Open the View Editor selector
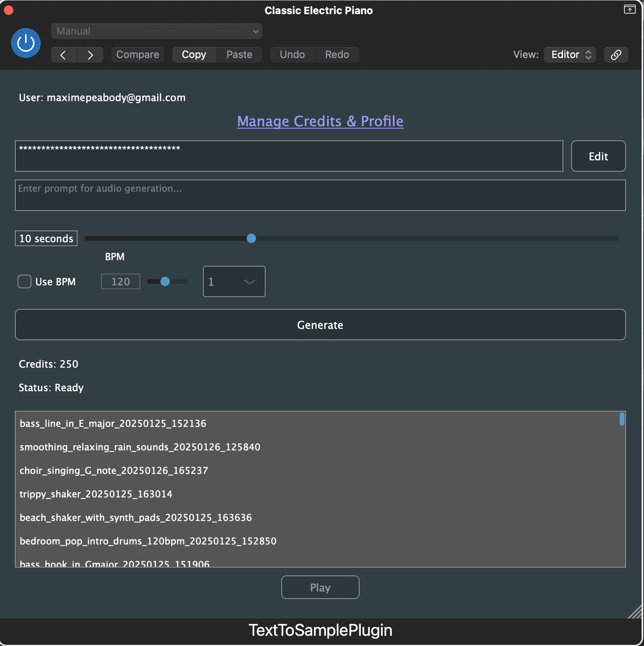Screen dimensions: 644x646 point(570,55)
